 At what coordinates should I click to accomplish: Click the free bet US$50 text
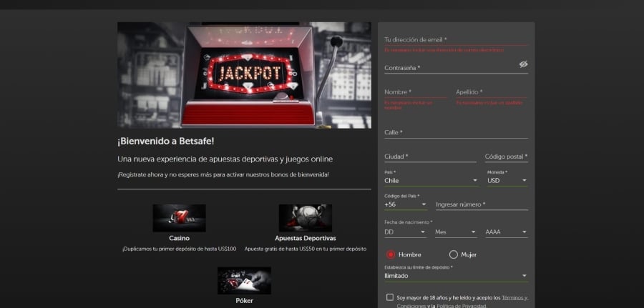(305, 249)
